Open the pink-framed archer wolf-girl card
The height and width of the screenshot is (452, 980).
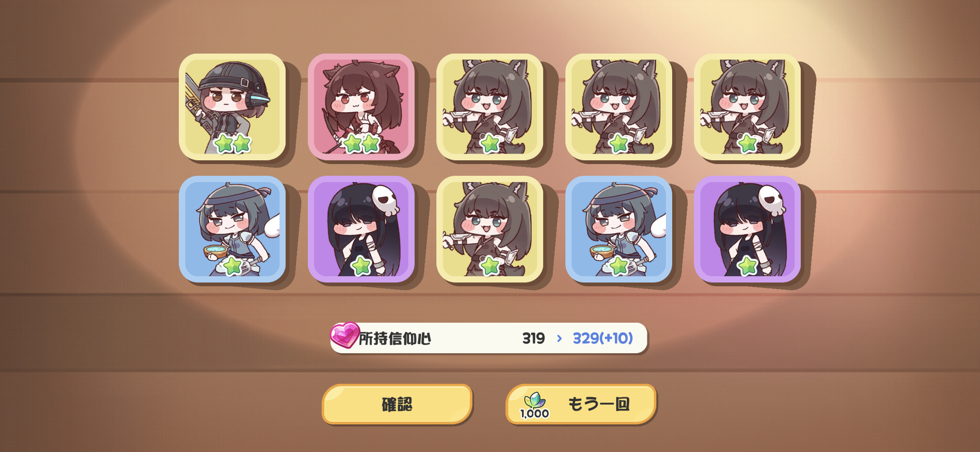pyautogui.click(x=361, y=107)
